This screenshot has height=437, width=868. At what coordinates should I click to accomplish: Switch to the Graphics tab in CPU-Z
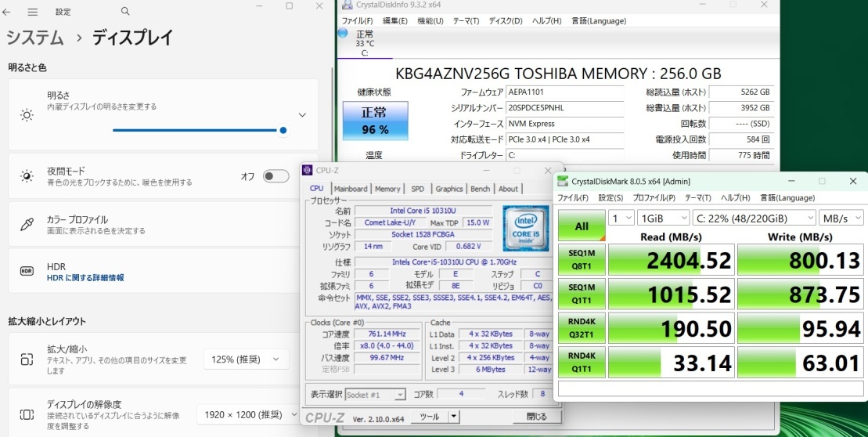coord(449,189)
